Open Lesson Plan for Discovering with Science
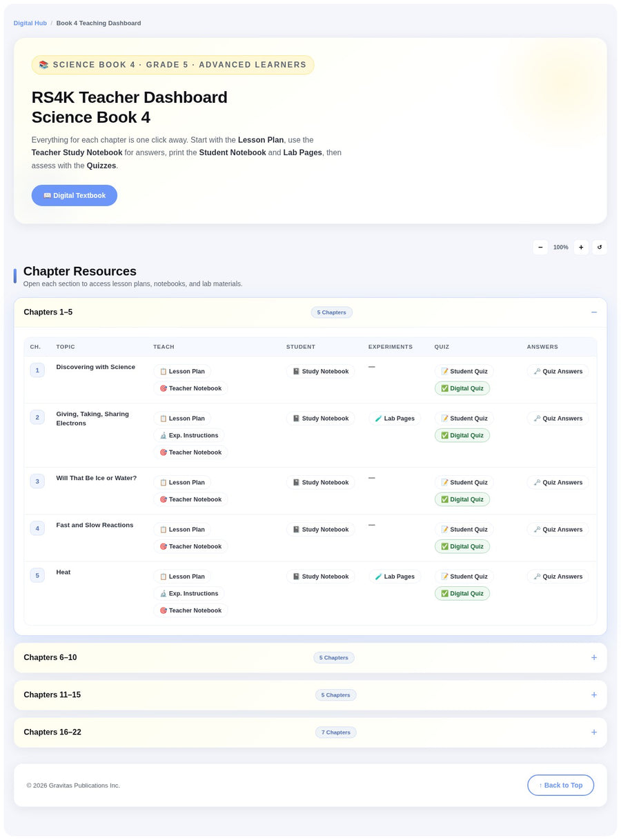This screenshot has width=621, height=840. pos(182,371)
